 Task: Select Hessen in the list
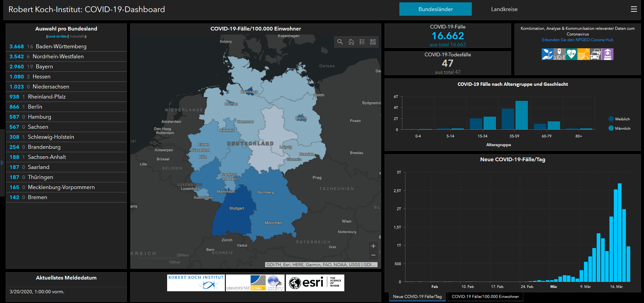(66, 76)
